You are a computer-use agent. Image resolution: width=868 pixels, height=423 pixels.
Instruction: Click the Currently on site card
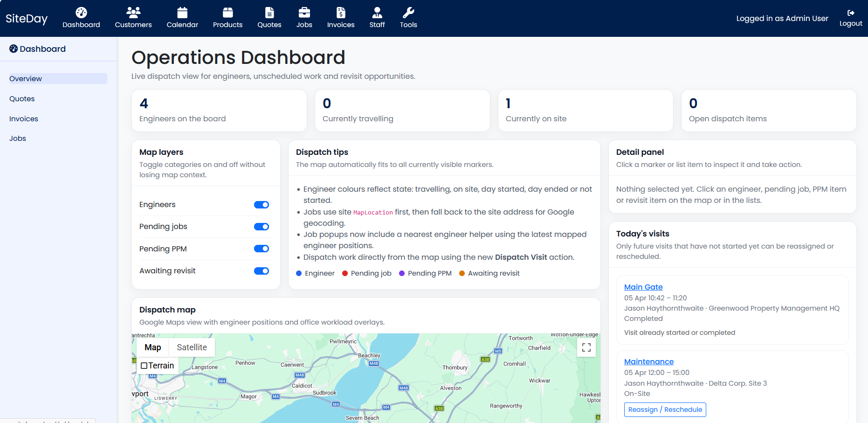(x=586, y=111)
